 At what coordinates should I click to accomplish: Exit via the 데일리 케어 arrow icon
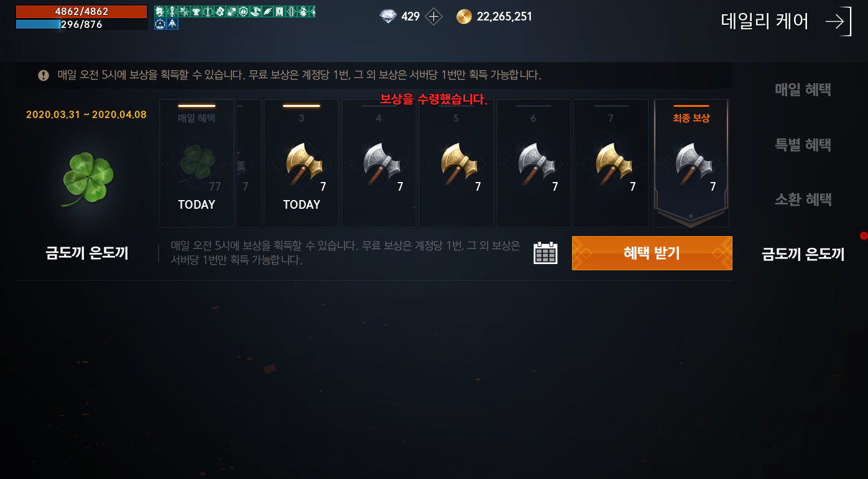[838, 22]
